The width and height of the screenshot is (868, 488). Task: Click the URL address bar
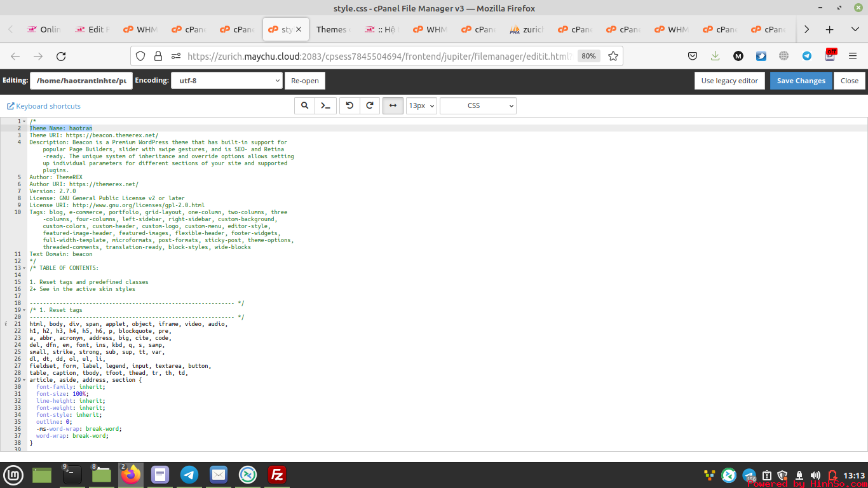[379, 56]
